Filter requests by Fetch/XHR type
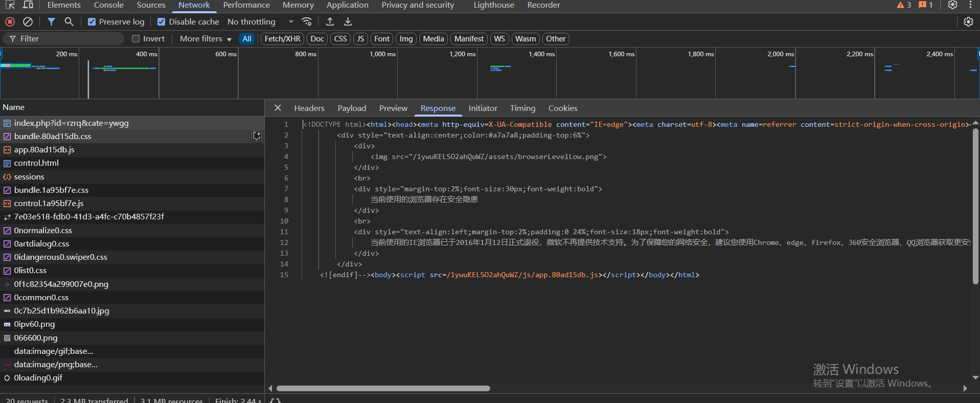The width and height of the screenshot is (980, 403). [x=282, y=39]
